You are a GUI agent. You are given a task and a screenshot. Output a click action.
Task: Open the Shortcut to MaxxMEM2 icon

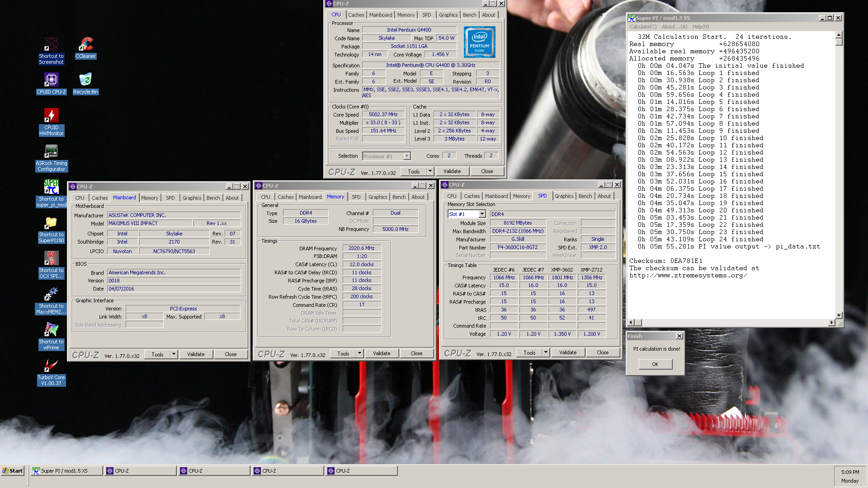(x=51, y=300)
